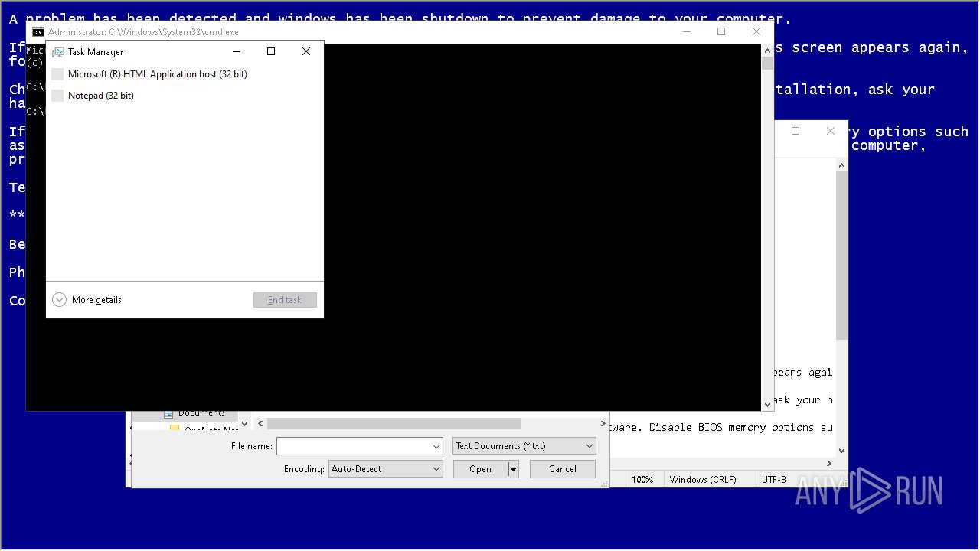980x551 pixels.
Task: Expand More details in Task Manager
Action: (x=87, y=300)
